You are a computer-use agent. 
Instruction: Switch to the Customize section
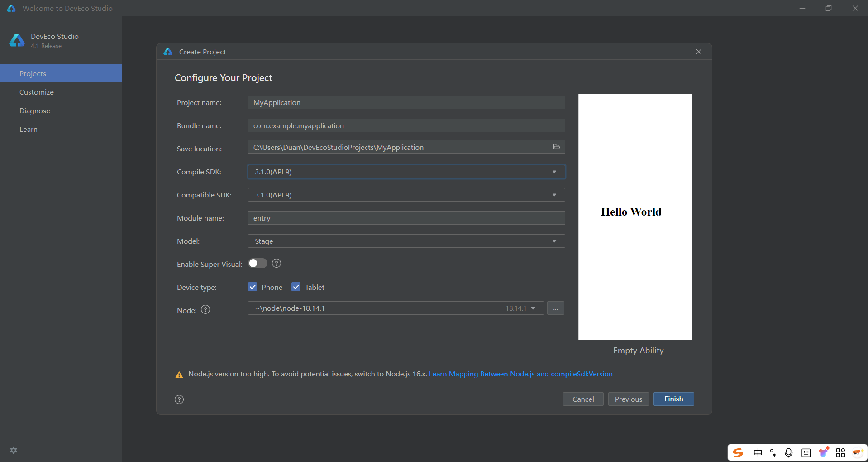point(37,92)
